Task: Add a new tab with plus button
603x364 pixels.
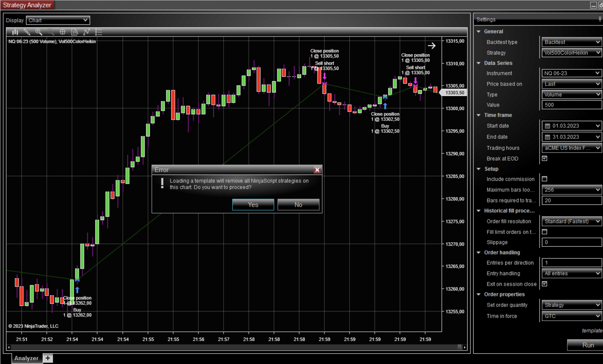Action: [48, 358]
